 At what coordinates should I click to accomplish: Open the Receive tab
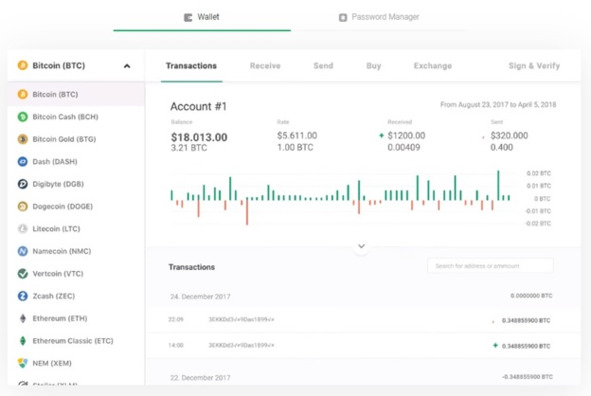(x=265, y=66)
